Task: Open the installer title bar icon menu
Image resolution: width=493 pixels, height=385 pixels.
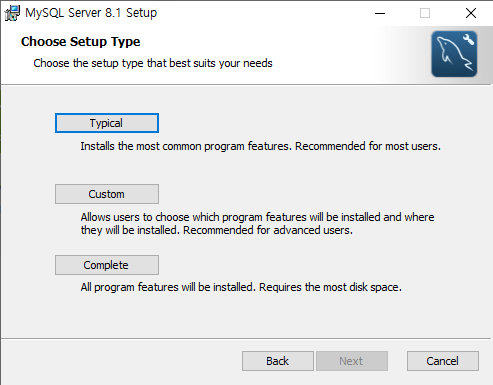Action: coord(12,13)
